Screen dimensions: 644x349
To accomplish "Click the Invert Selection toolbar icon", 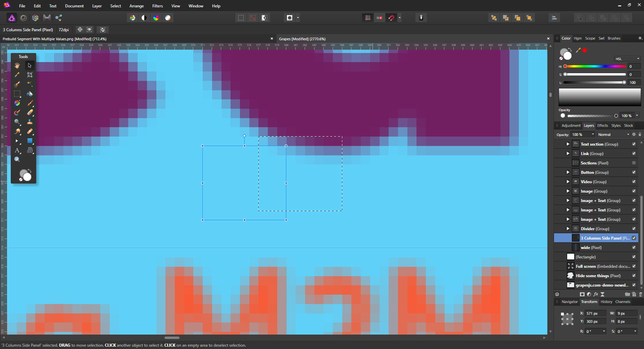I will click(264, 18).
